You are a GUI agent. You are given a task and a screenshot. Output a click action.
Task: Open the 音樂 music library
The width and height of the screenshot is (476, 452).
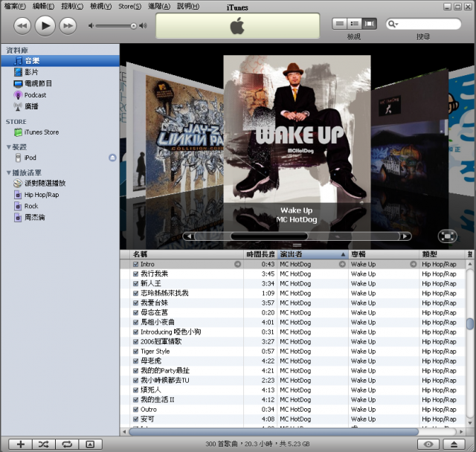coord(60,61)
